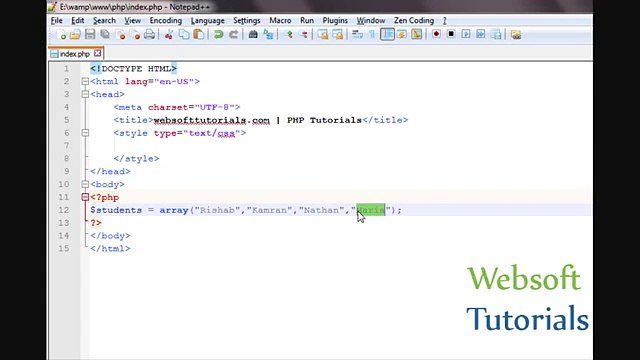Select the index.php document tab
Screen dimensions: 640x360
(x=76, y=53)
